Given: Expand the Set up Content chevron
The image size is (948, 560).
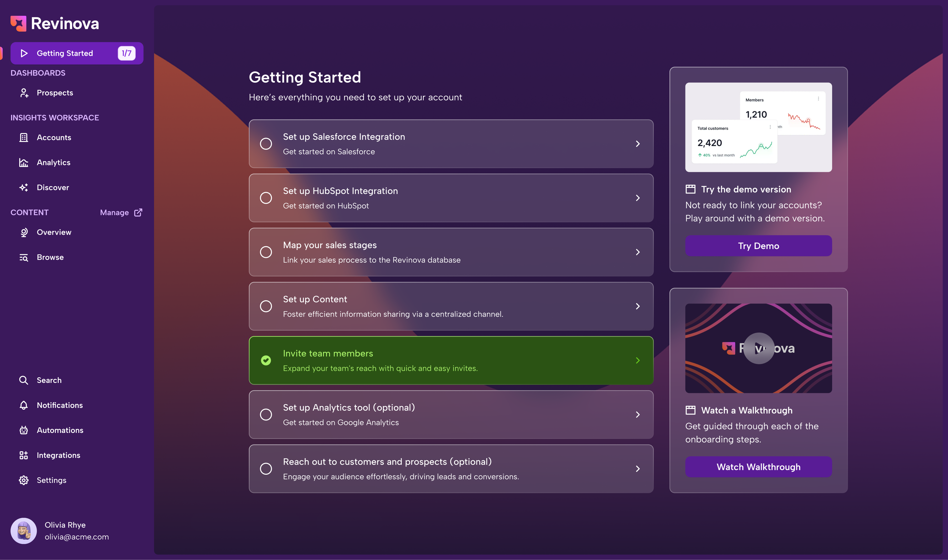Looking at the screenshot, I should [x=638, y=306].
